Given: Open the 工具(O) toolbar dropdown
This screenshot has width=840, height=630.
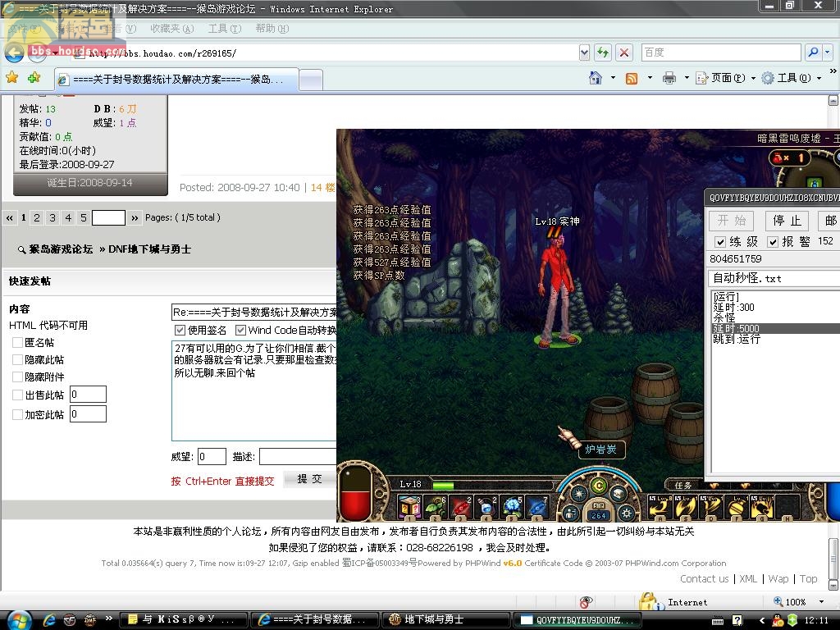Looking at the screenshot, I should pyautogui.click(x=792, y=78).
